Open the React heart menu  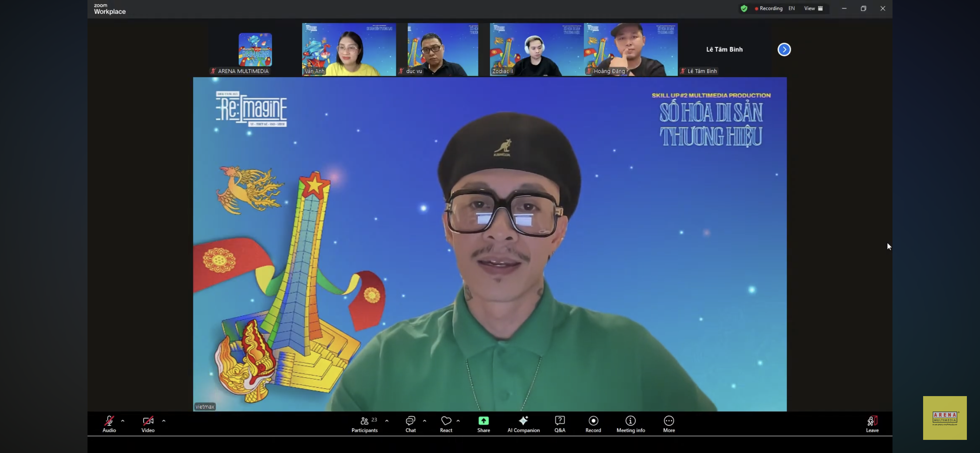pos(446,424)
